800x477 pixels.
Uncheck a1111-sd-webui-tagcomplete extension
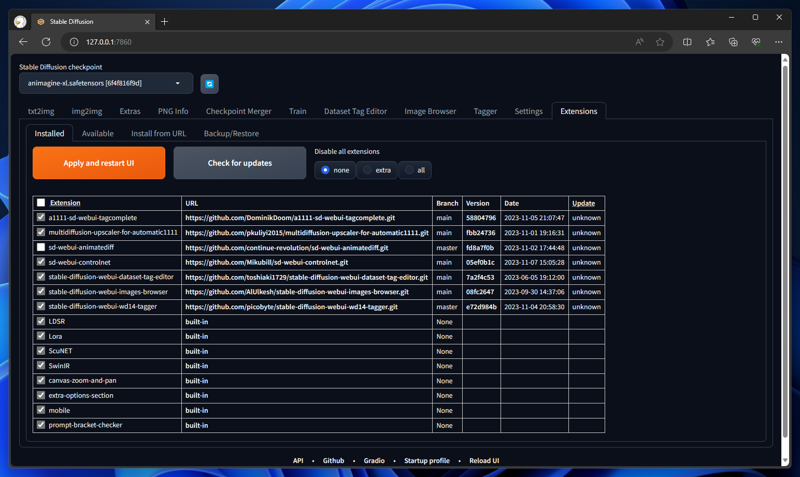click(x=41, y=217)
